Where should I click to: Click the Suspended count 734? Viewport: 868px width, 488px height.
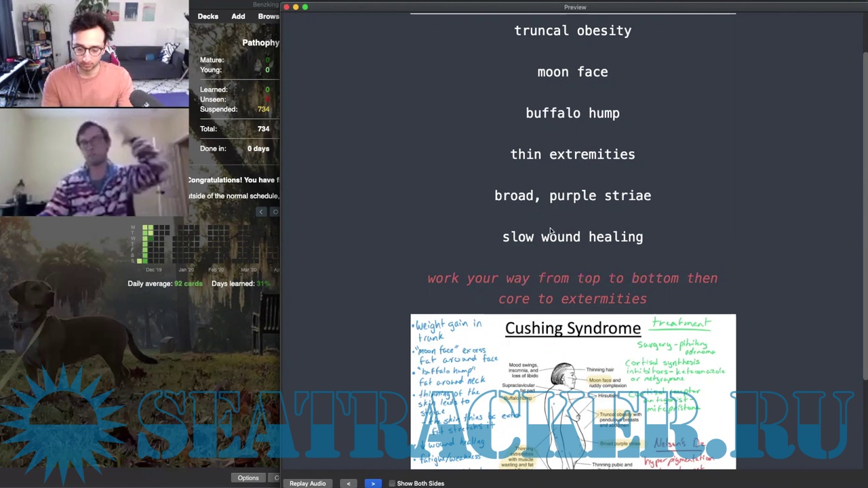(x=263, y=109)
